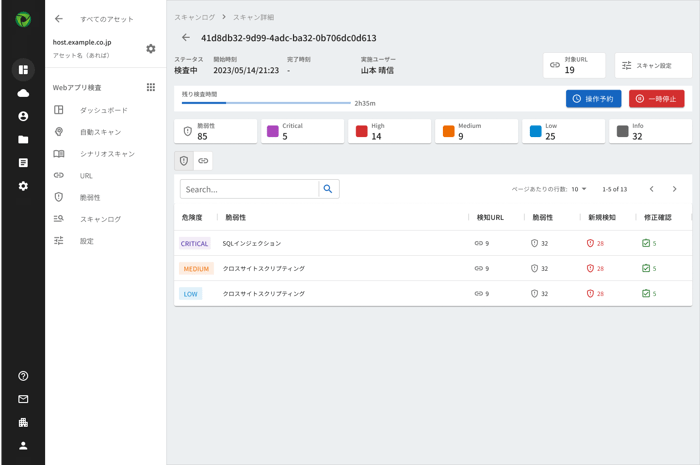
Task: Go to next page of results
Action: tap(675, 189)
